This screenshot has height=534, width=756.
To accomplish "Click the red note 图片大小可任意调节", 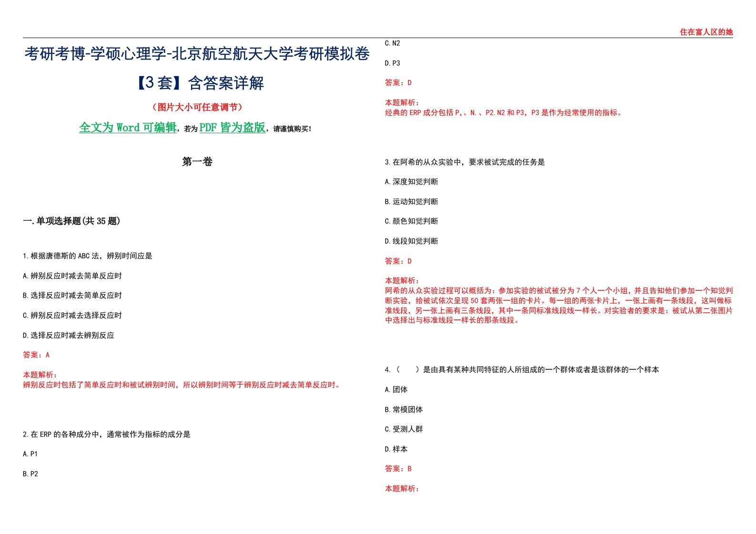I will point(197,108).
